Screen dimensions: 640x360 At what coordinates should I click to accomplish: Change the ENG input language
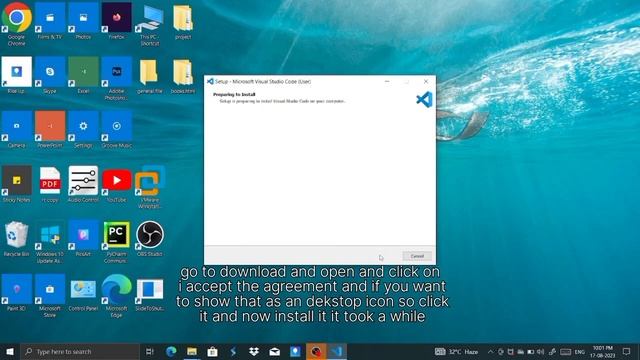(x=580, y=352)
